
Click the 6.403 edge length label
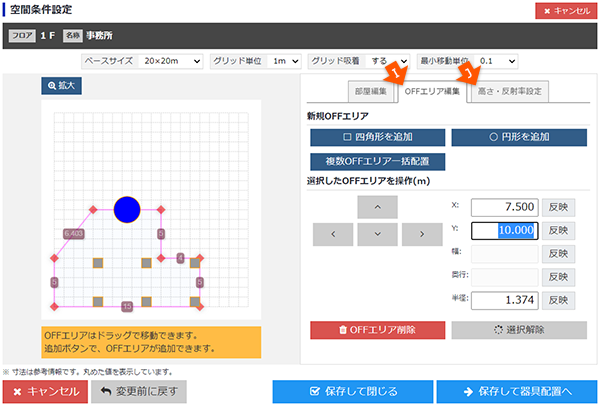(74, 234)
